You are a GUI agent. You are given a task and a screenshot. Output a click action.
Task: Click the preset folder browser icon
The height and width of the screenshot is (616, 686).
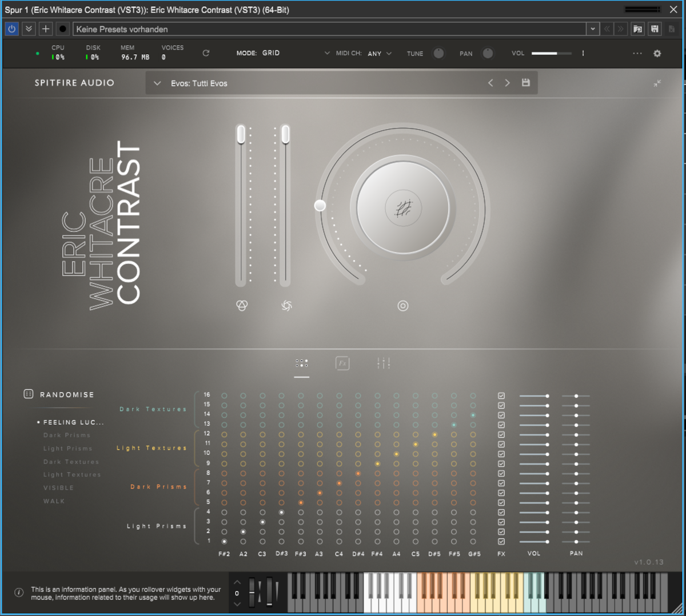638,29
